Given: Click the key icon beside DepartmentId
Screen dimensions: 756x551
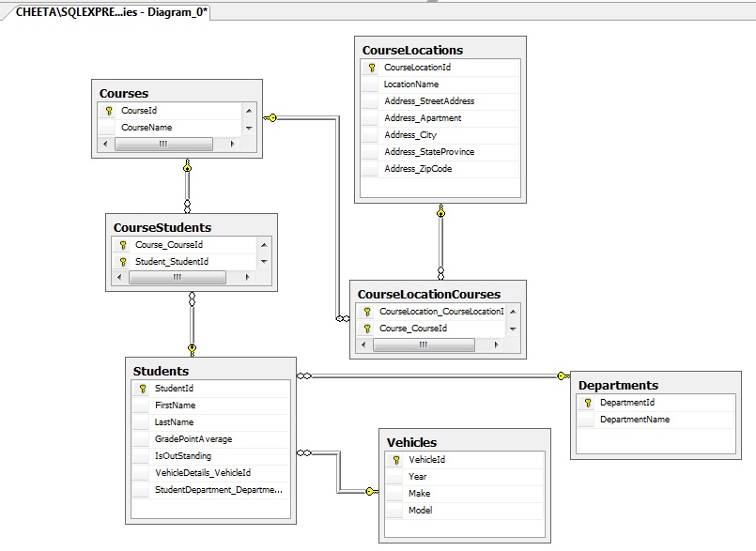Looking at the screenshot, I should (x=588, y=403).
